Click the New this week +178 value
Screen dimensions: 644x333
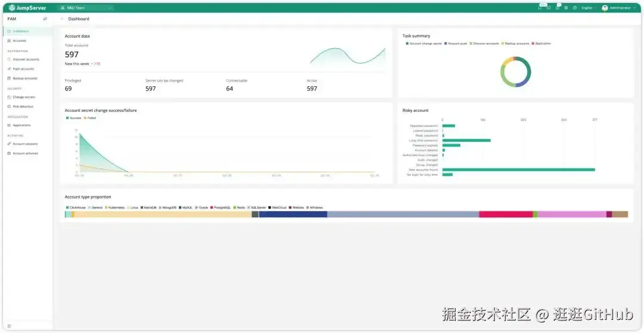(x=95, y=64)
